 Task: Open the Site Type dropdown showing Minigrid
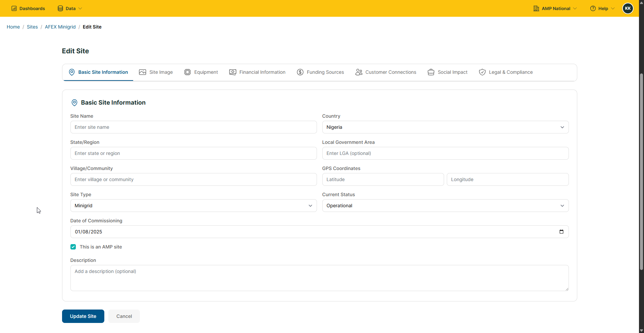[x=194, y=206]
